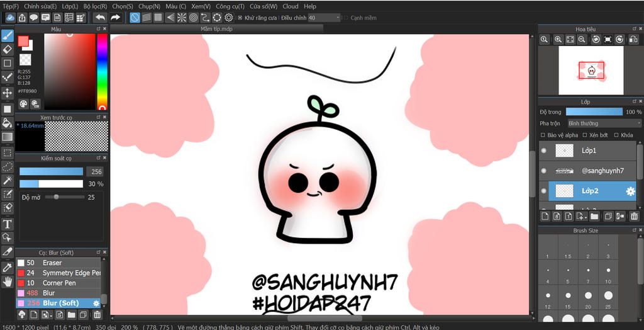Select the Bucket fill tool
This screenshot has height=330, width=644.
(x=8, y=123)
